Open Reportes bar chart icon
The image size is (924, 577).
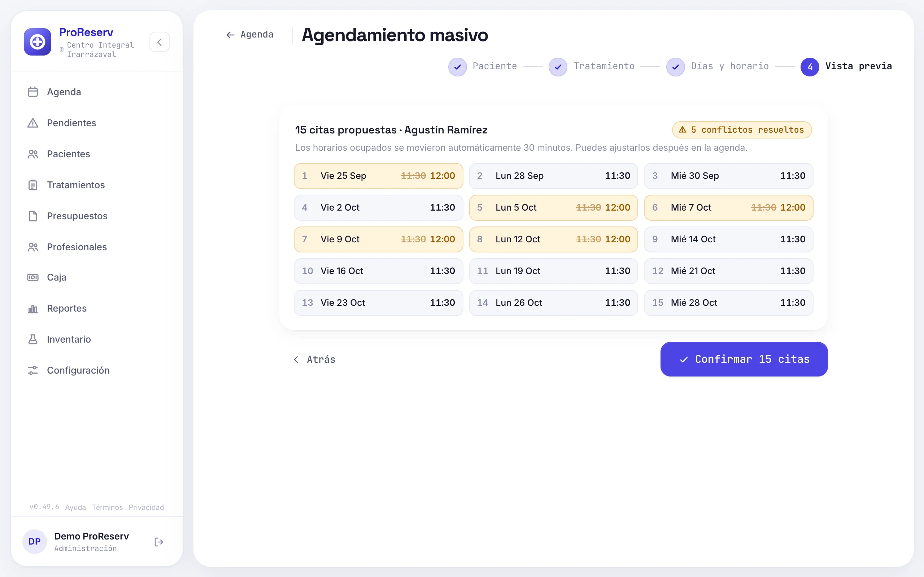pos(33,308)
